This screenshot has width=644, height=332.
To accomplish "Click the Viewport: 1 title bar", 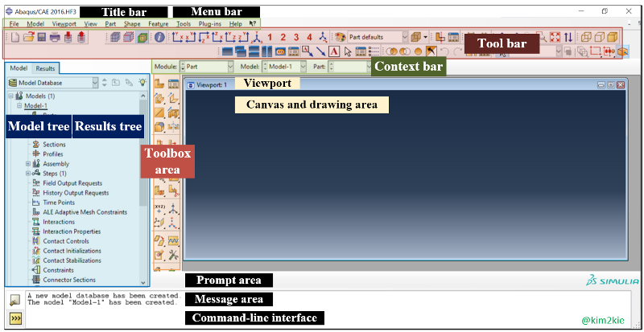I will pos(405,85).
